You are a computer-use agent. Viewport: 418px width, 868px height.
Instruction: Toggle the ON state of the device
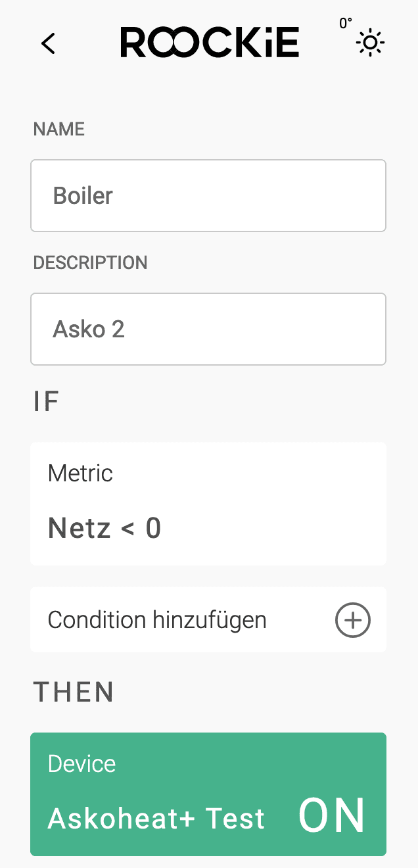click(332, 817)
